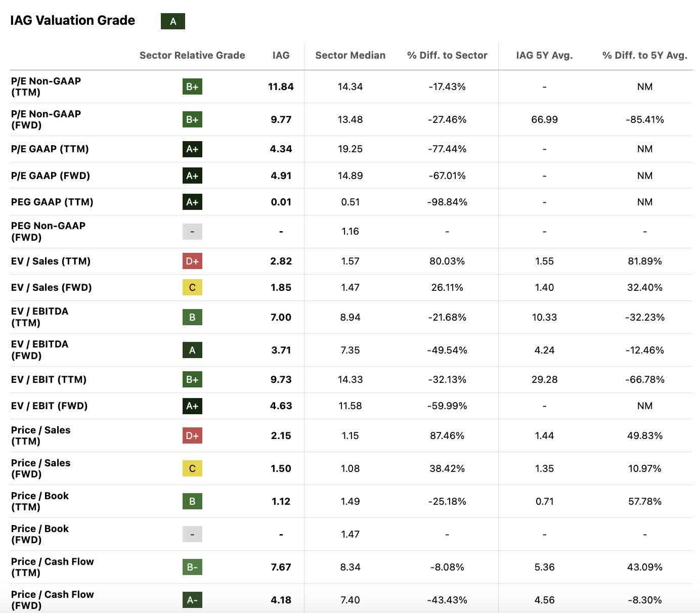
Task: Click the 87.46% difference to sector value
Action: click(x=447, y=435)
